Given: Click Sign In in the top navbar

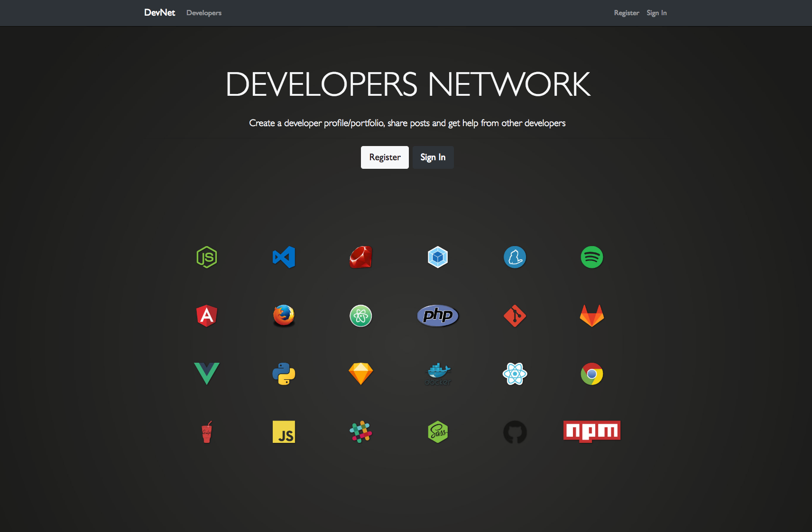Looking at the screenshot, I should (656, 13).
